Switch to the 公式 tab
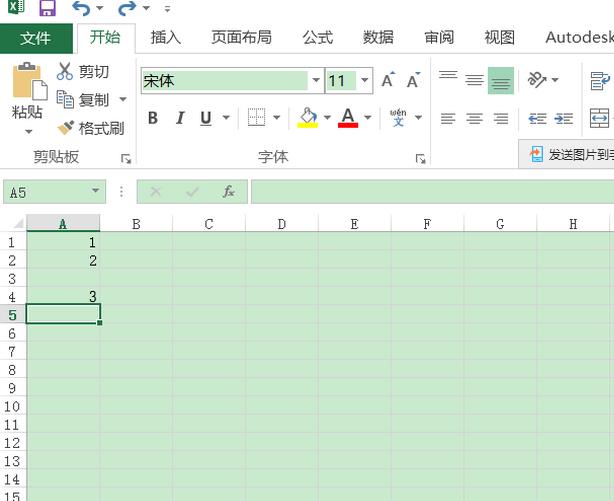Image resolution: width=614 pixels, height=501 pixels. pos(318,38)
